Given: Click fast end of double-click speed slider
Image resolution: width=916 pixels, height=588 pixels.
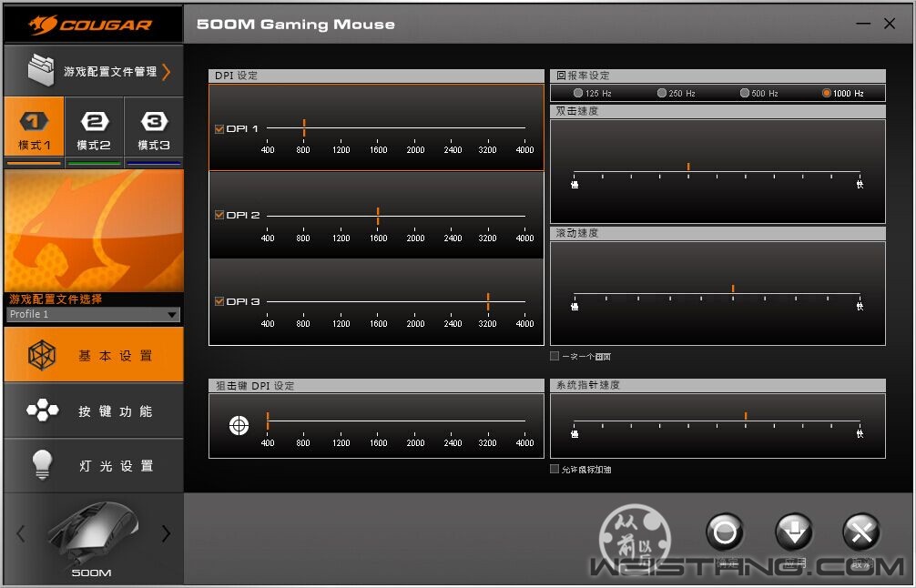Looking at the screenshot, I should click(x=860, y=185).
